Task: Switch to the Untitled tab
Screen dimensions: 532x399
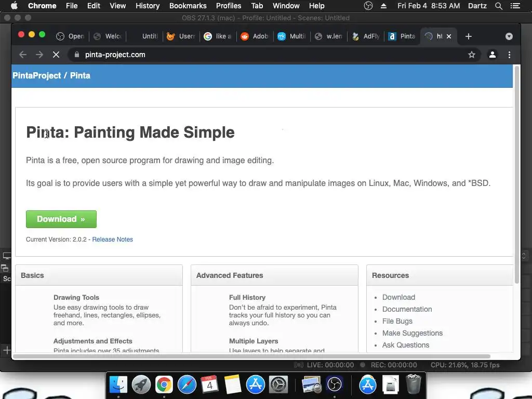Action: tap(144, 36)
